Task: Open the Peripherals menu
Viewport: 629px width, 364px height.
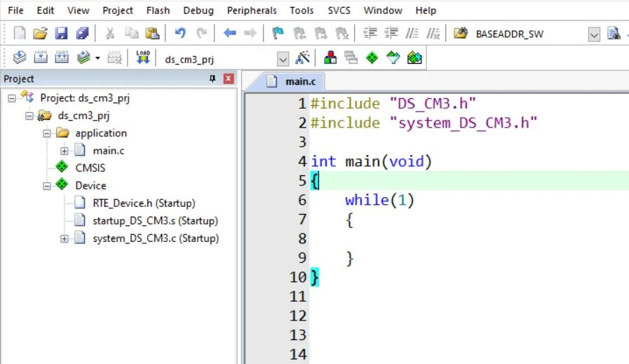Action: (252, 11)
